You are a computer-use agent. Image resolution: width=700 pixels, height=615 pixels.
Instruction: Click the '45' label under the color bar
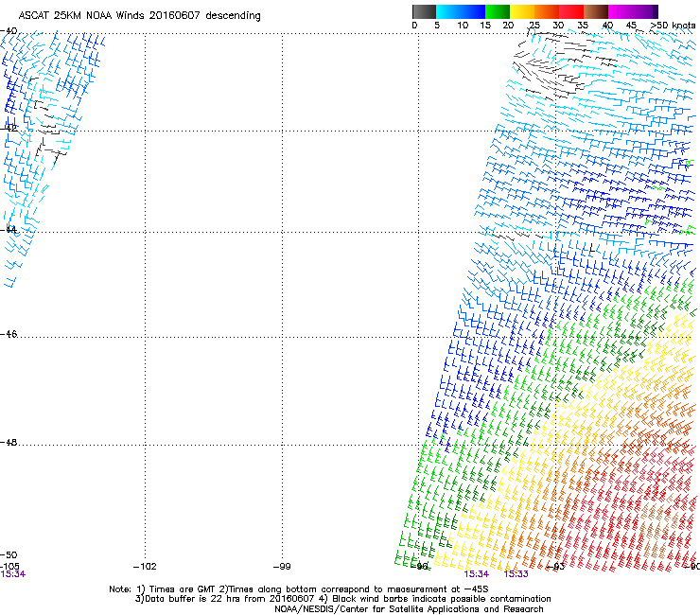pos(631,26)
